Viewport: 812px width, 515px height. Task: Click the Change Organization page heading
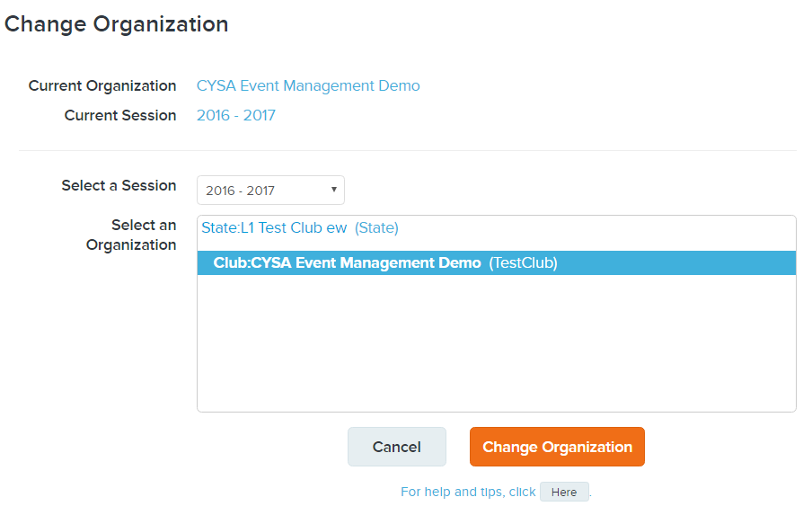tap(116, 24)
